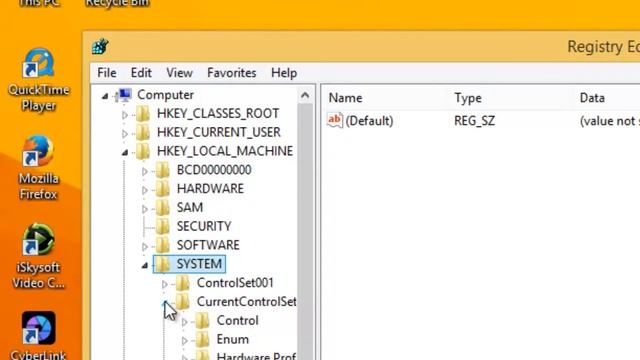Sort values by the Type column header
This screenshot has width=640, height=360.
468,98
